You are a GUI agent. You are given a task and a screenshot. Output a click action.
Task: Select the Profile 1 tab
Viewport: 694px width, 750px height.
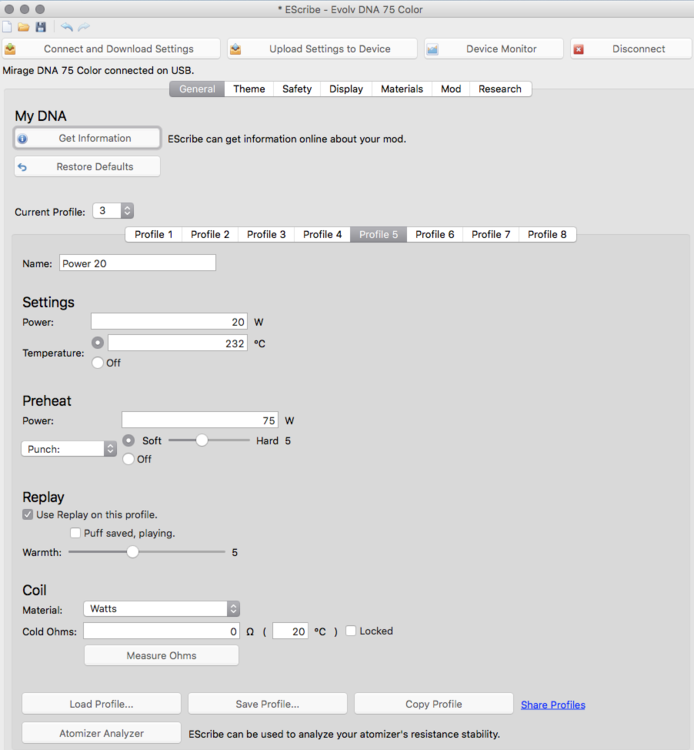(154, 234)
